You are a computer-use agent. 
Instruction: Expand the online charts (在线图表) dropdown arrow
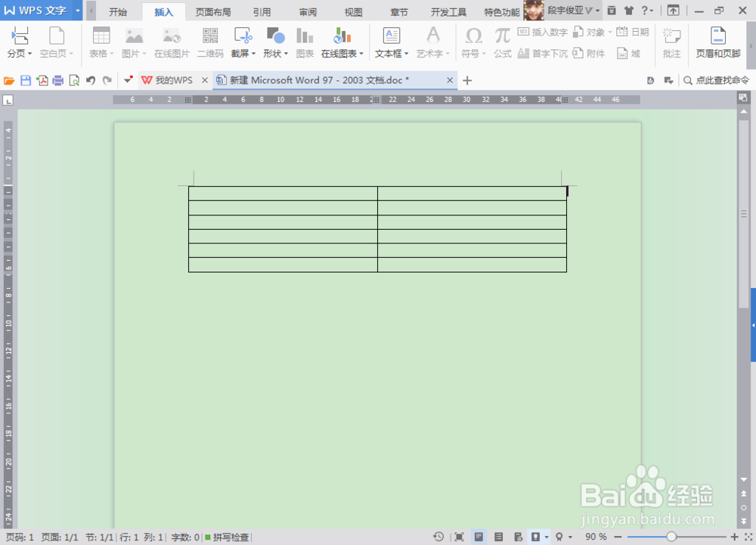click(361, 54)
